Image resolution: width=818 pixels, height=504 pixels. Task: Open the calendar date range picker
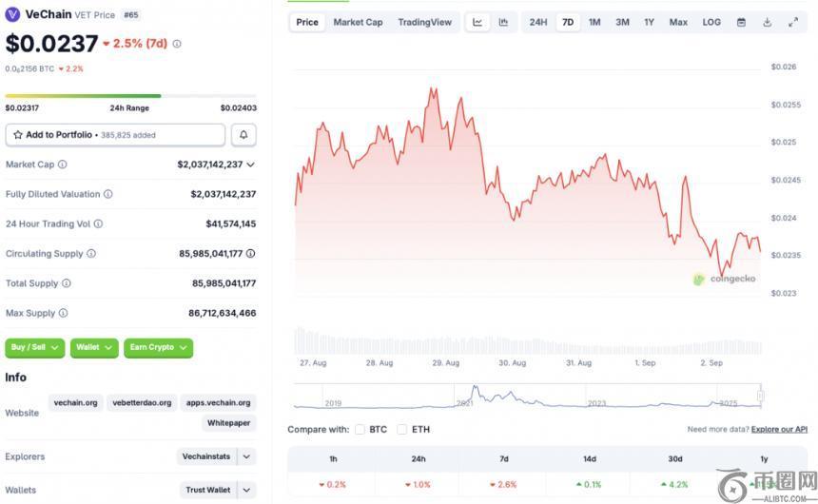pyautogui.click(x=741, y=22)
